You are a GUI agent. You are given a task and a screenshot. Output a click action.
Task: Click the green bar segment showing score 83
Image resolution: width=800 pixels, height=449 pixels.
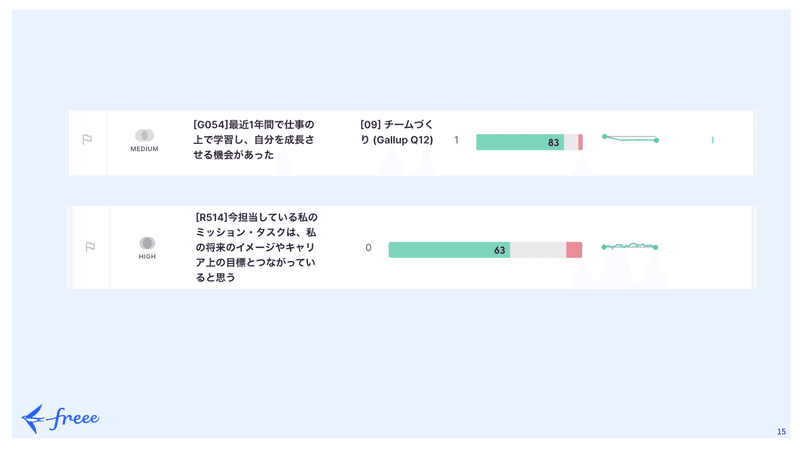(x=520, y=142)
